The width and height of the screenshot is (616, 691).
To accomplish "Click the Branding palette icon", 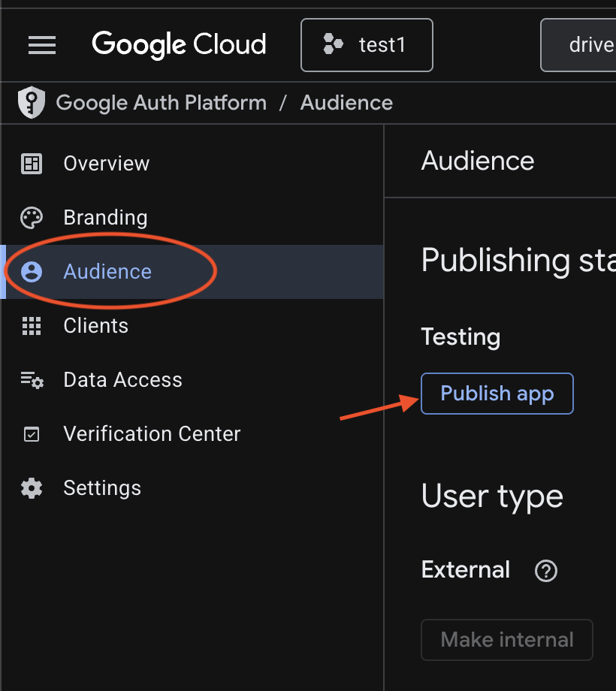I will tap(31, 217).
